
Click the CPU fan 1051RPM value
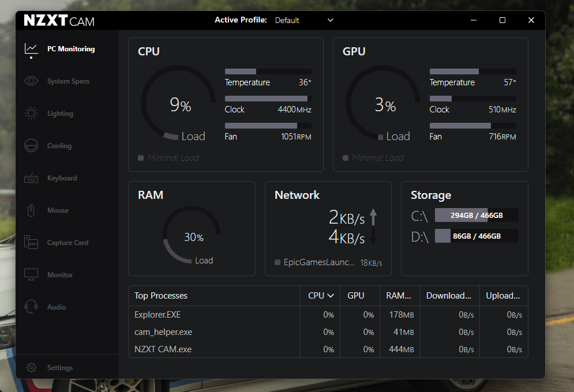tap(296, 137)
